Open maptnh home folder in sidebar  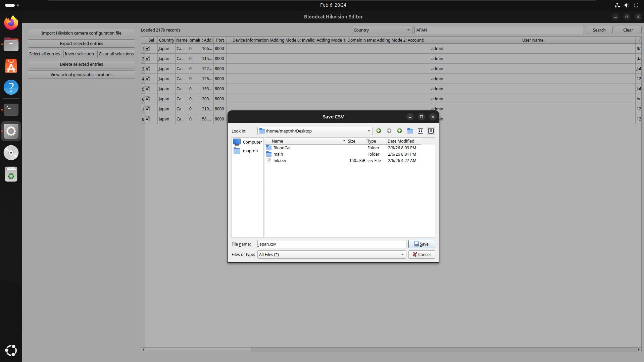246,151
